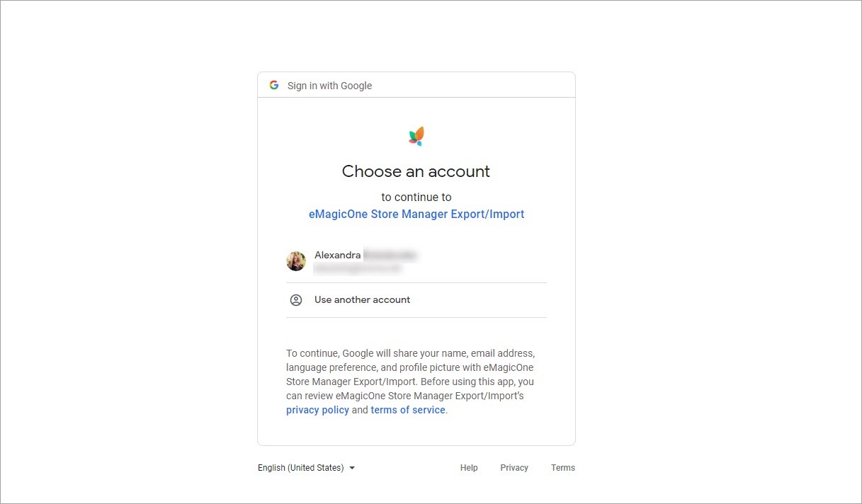
Task: Click the language dropdown arrow
Action: pos(352,468)
